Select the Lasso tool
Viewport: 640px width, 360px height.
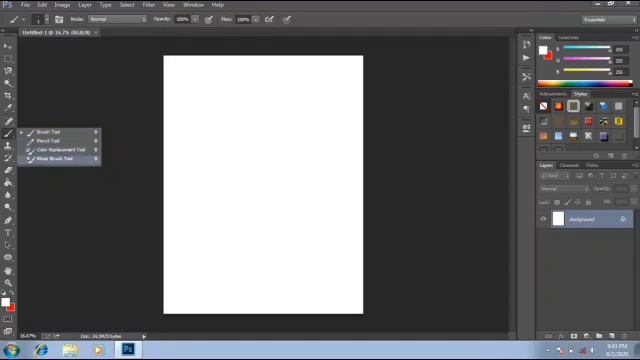(8, 71)
